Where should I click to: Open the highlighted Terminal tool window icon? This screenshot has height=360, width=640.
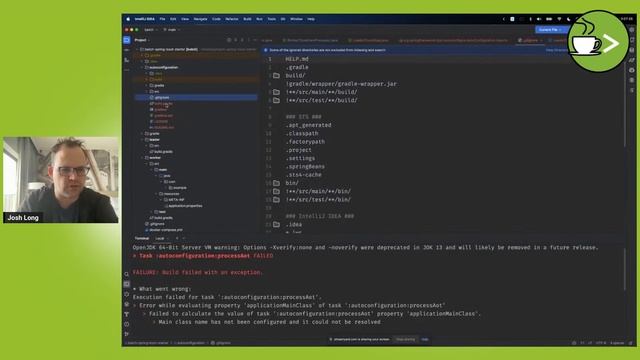pos(127,284)
